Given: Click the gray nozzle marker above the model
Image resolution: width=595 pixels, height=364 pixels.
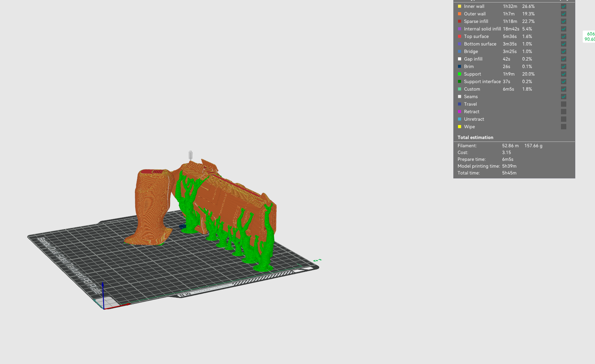Looking at the screenshot, I should tap(190, 155).
